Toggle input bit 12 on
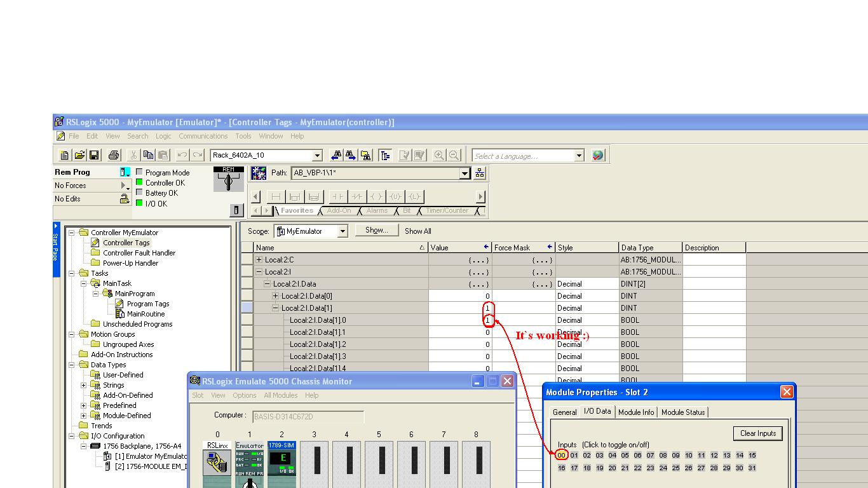Viewport: 868px width, 488px height. click(714, 455)
